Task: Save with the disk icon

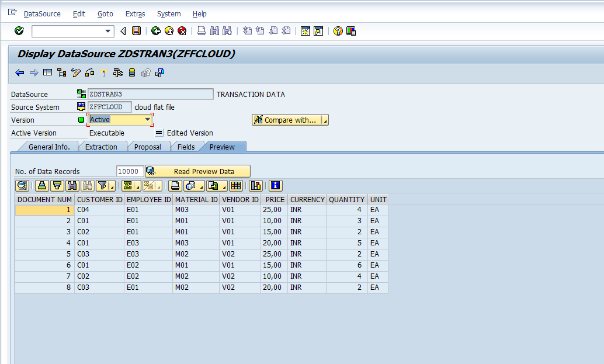Action: tap(136, 30)
